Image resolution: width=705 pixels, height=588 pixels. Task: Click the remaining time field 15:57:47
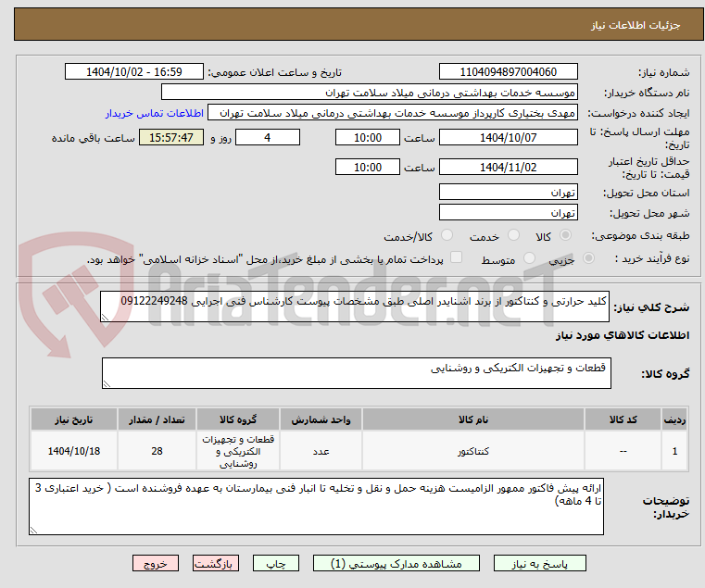pos(171,138)
